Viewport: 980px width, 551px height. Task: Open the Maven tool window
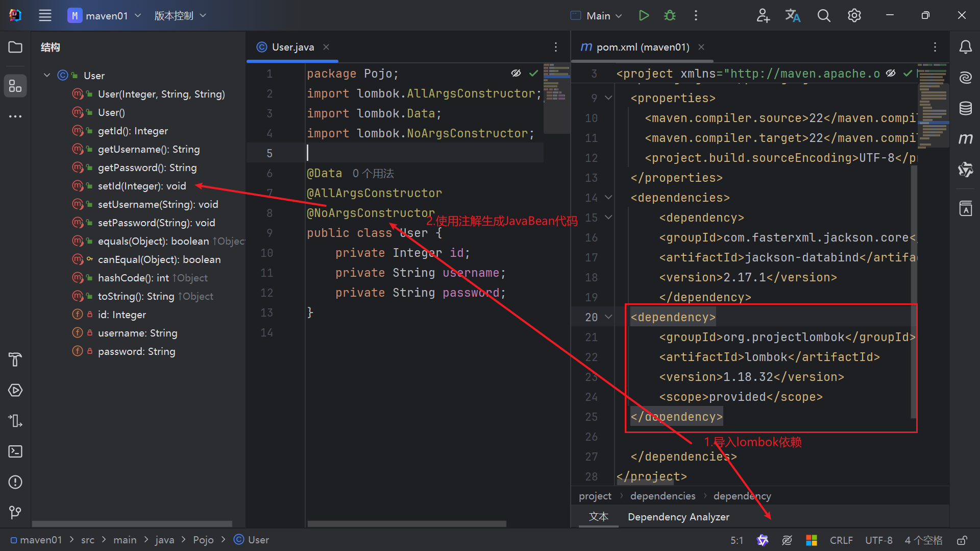(965, 139)
